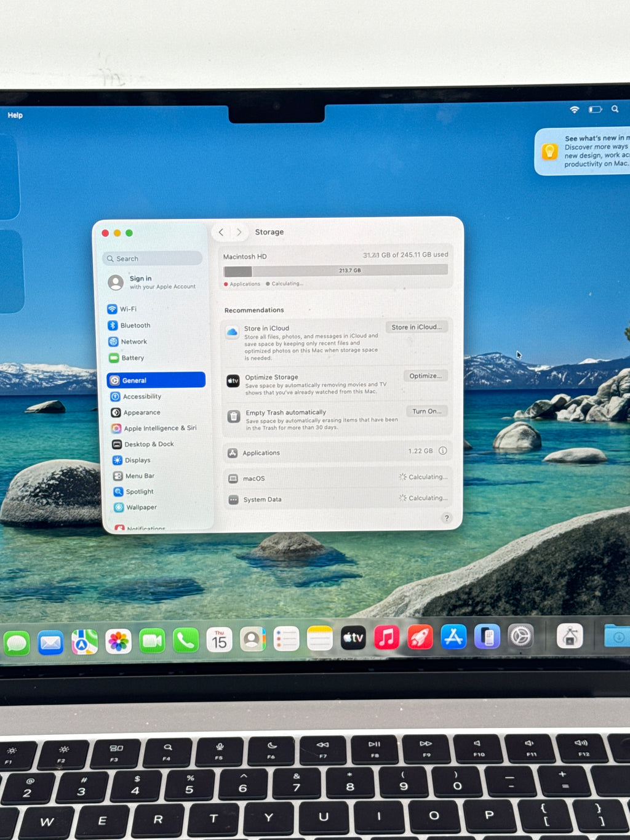Launch Reminders from the Dock
This screenshot has width=630, height=840.
click(x=286, y=639)
